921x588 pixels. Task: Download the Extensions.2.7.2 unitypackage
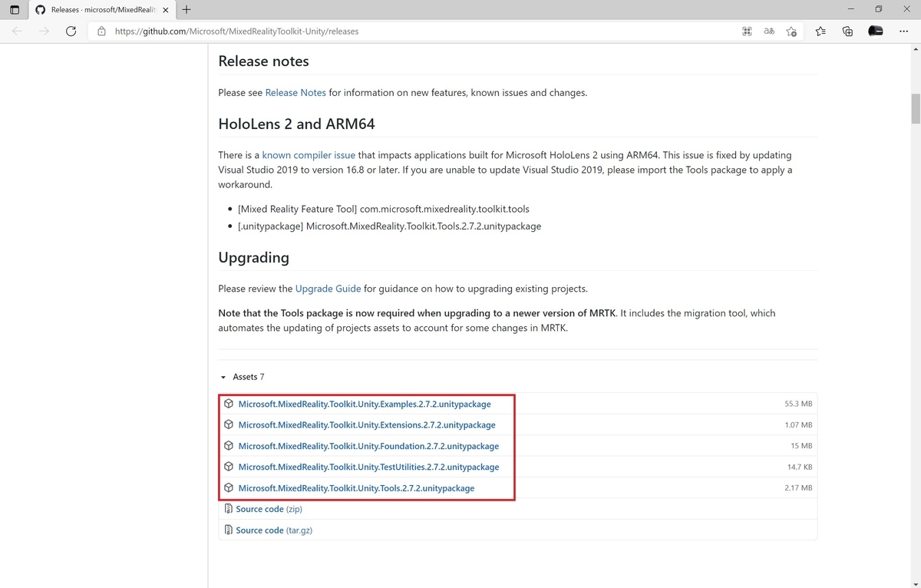[367, 424]
